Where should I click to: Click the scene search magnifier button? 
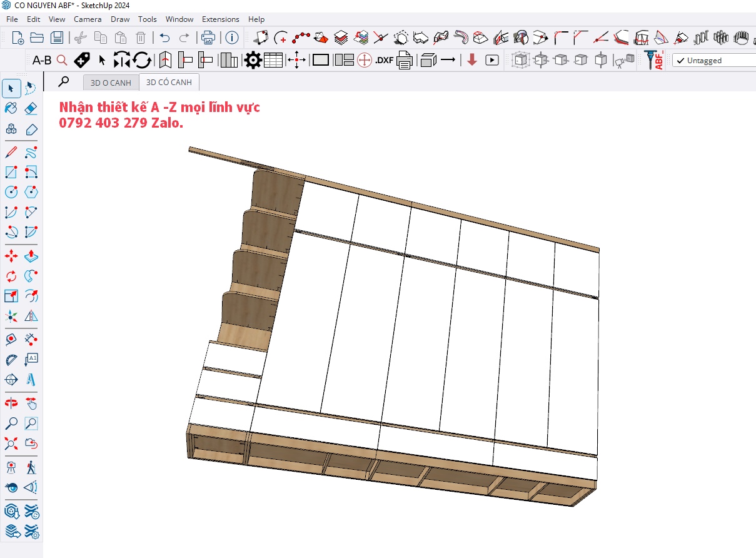tap(63, 82)
